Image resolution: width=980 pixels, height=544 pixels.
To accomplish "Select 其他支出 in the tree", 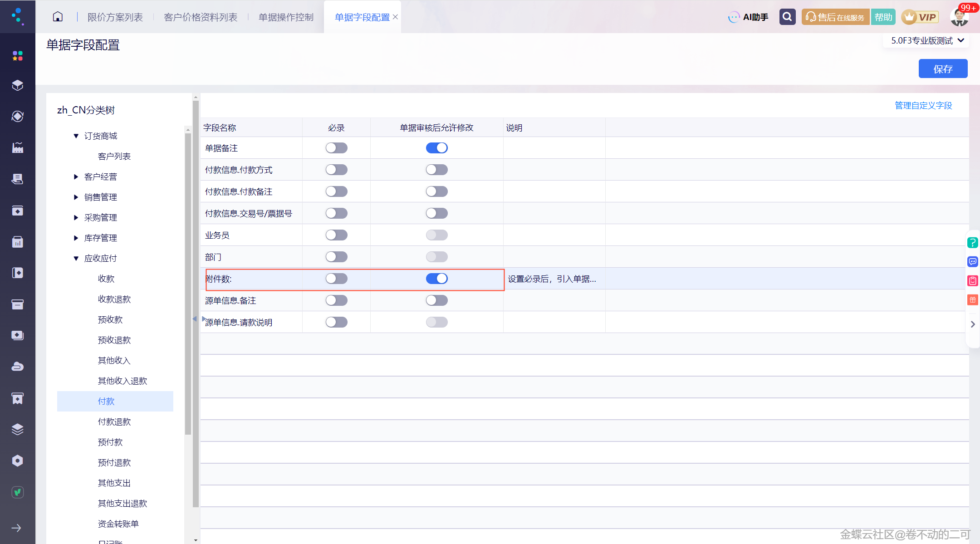I will pos(114,483).
